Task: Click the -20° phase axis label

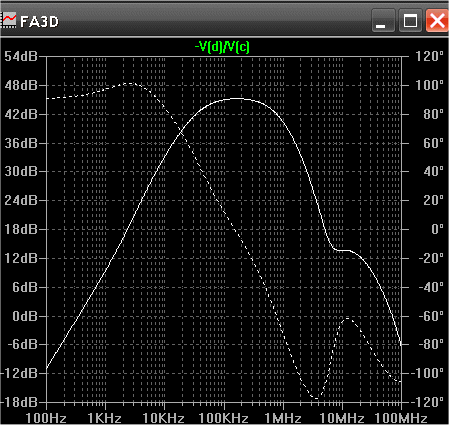Action: coord(431,258)
